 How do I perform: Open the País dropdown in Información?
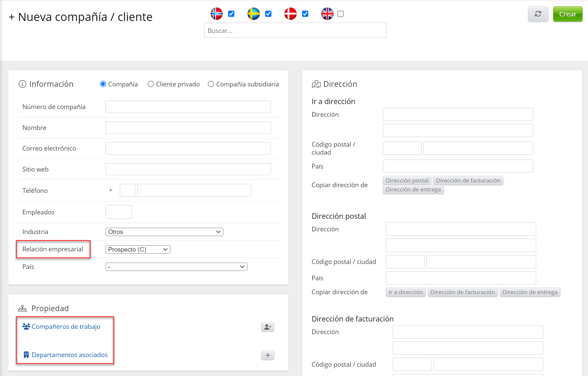tap(176, 267)
